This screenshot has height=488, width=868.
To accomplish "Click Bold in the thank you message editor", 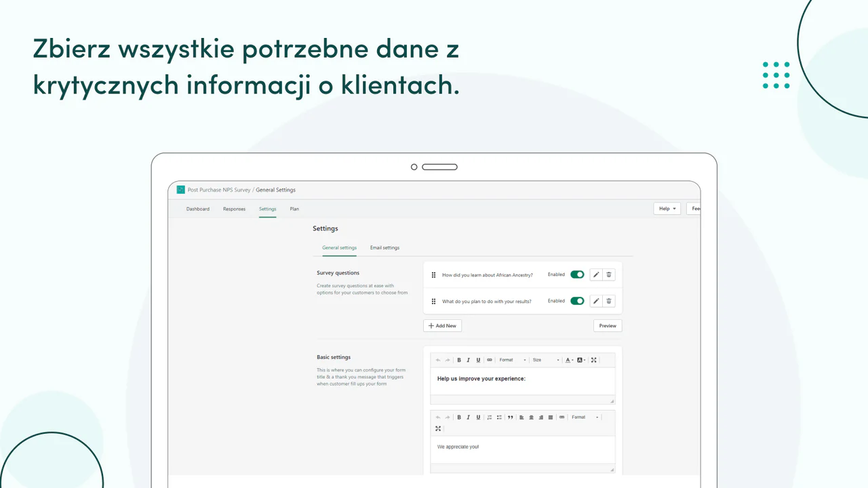I will 459,418.
